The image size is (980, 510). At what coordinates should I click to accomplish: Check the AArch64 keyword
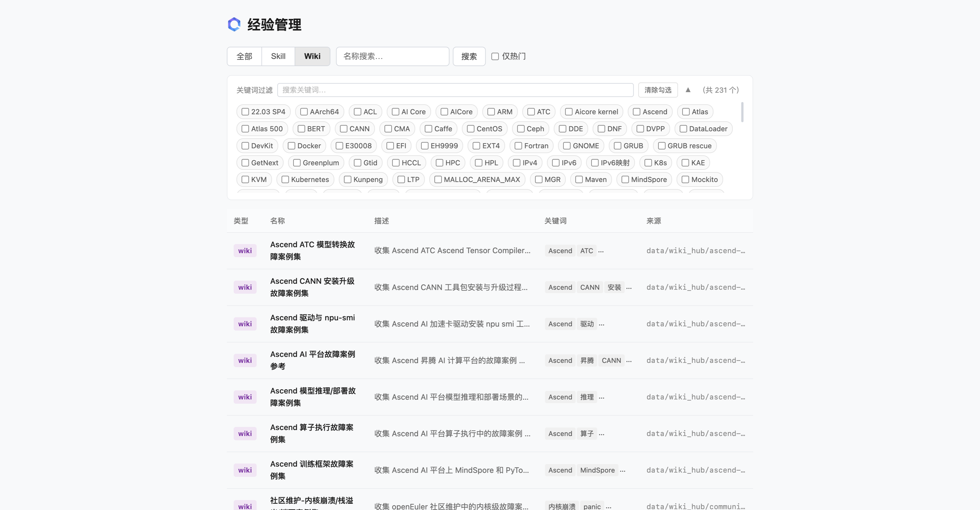[304, 112]
